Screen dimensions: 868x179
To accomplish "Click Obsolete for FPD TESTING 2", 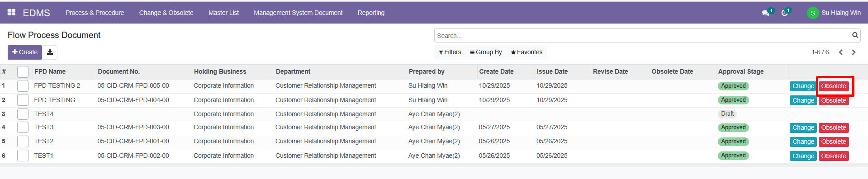I will pyautogui.click(x=834, y=86).
